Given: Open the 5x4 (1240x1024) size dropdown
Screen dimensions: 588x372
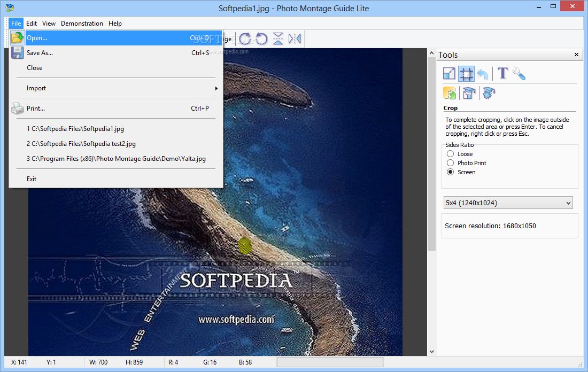Looking at the screenshot, I should point(508,203).
